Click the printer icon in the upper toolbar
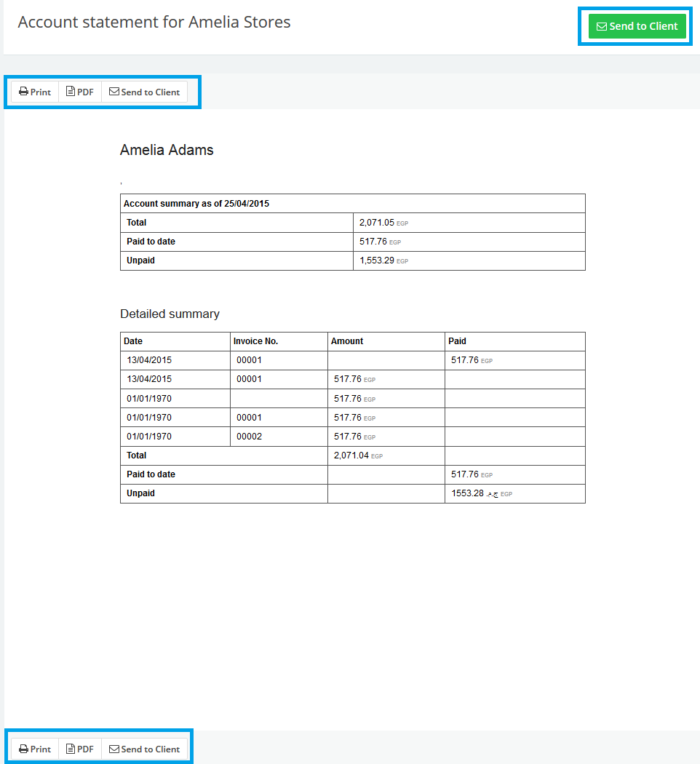This screenshot has height=764, width=700. pyautogui.click(x=24, y=92)
